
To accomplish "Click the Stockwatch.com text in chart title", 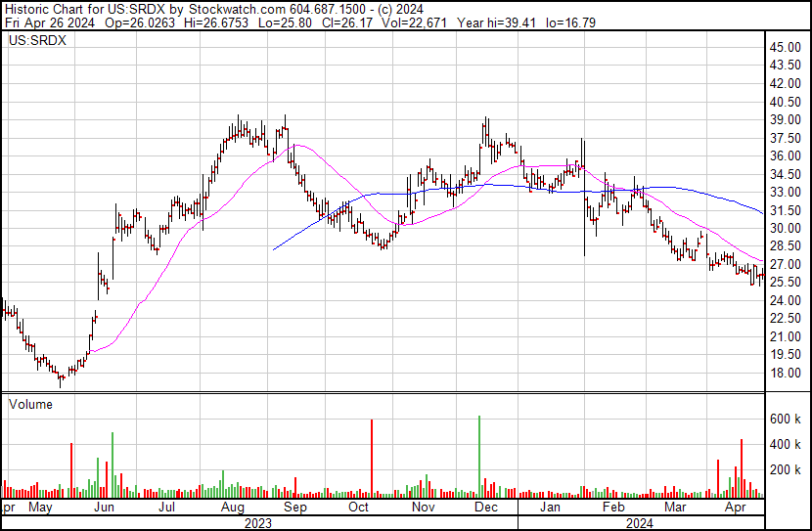I will [x=237, y=10].
